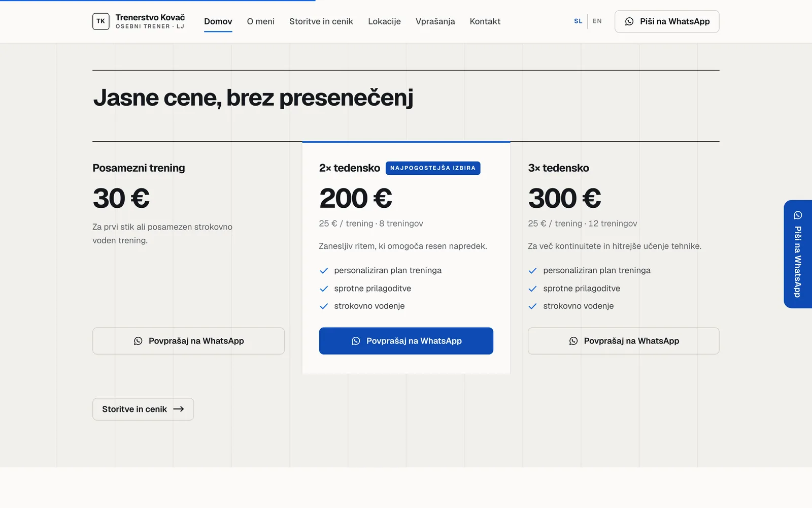Screen dimensions: 812x508
Task: Click the 30 € price
Action: pyautogui.click(x=121, y=198)
